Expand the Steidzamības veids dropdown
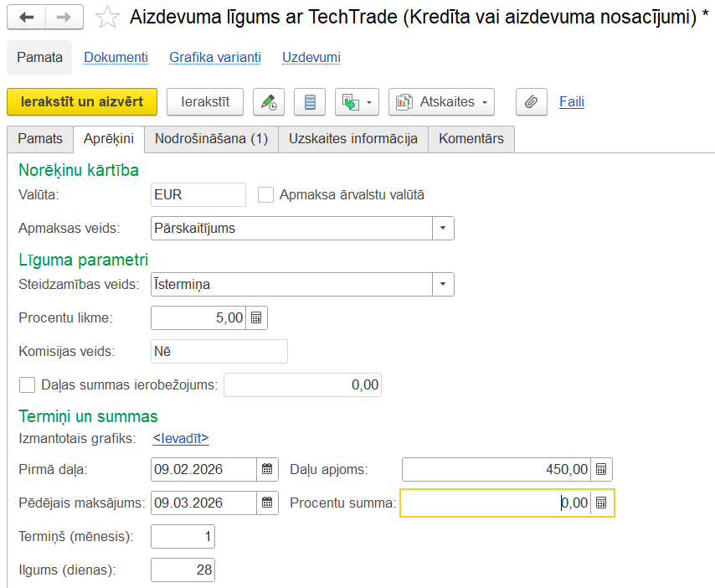715x588 pixels. point(443,285)
